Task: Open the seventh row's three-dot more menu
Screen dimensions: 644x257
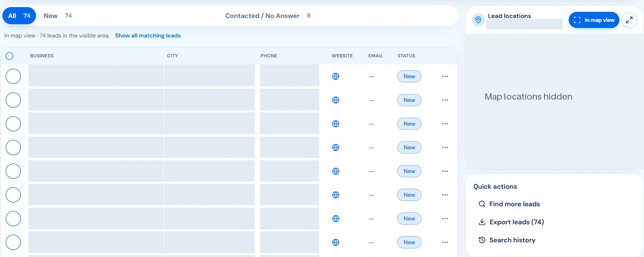Action: tap(445, 219)
